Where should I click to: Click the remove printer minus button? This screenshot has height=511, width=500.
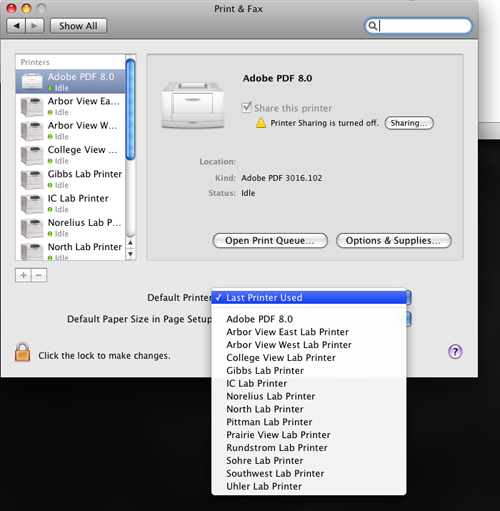[39, 275]
